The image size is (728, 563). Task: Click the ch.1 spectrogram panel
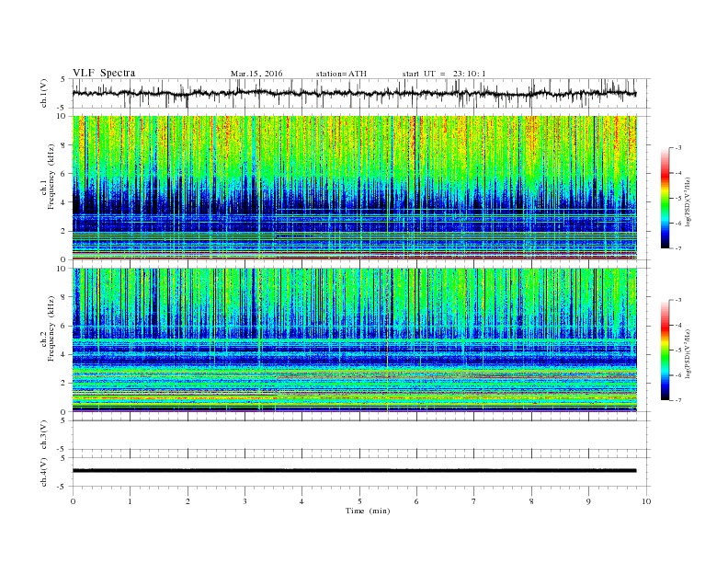(x=354, y=188)
